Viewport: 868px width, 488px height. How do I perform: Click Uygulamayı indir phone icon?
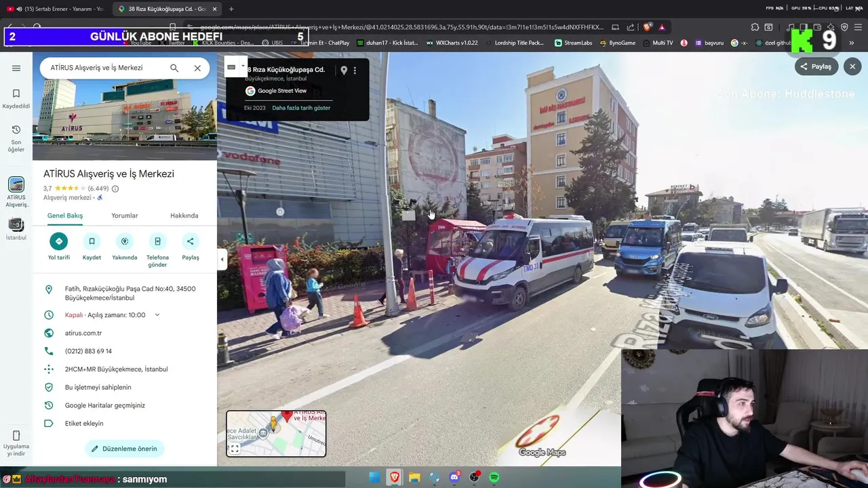click(x=16, y=436)
